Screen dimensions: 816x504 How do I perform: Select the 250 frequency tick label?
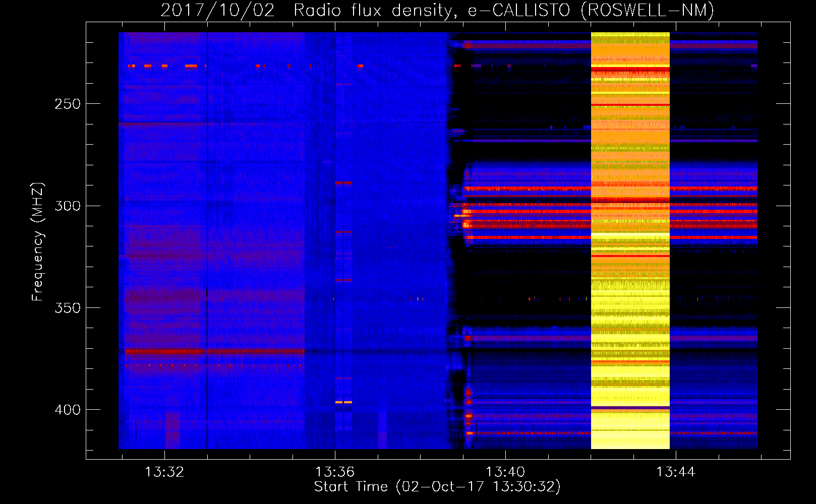tap(68, 104)
